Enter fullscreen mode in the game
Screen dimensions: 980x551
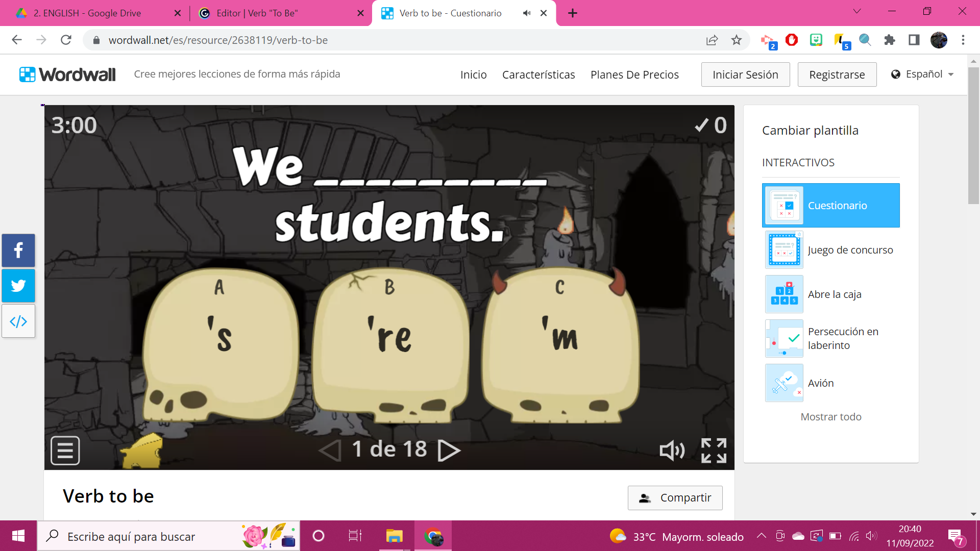tap(714, 450)
